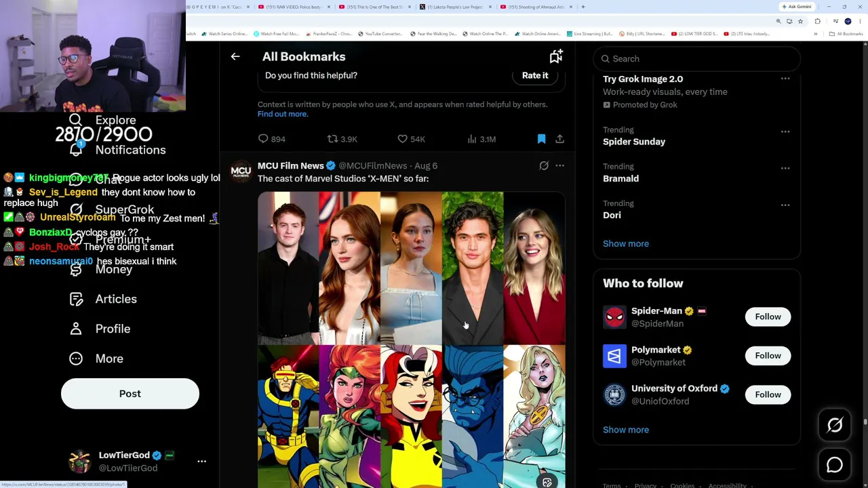Open the MCU Film News account name

290,165
